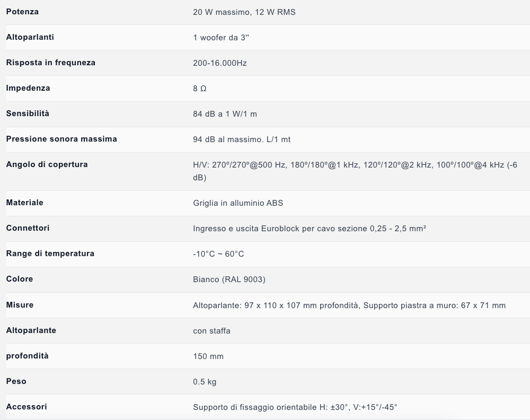Select the Risposta in frequneza label
This screenshot has height=420, width=530.
[51, 63]
